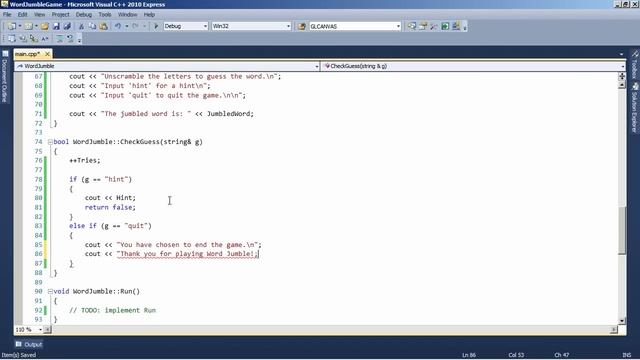The width and height of the screenshot is (640, 360).
Task: Open the Project menu
Action: [x=60, y=14]
